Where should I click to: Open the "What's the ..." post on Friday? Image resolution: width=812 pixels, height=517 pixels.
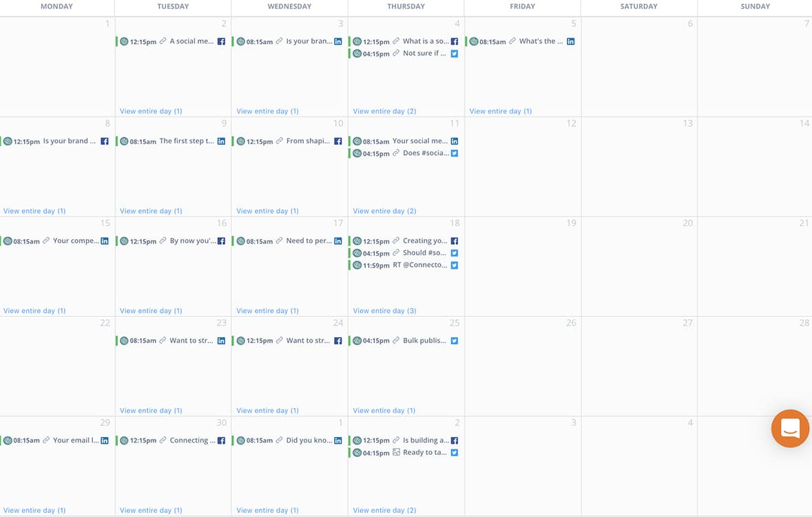(x=521, y=41)
